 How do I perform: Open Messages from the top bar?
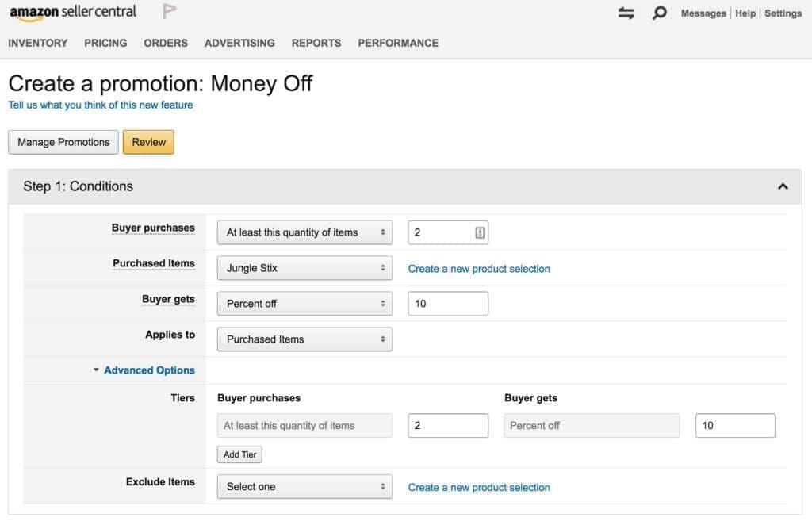[703, 13]
